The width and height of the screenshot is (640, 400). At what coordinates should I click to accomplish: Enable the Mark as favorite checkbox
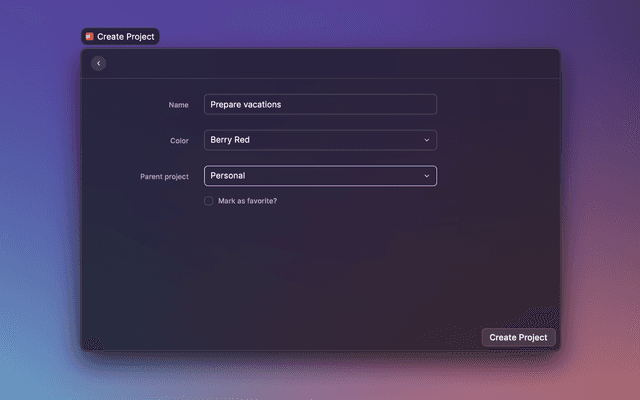tap(209, 201)
